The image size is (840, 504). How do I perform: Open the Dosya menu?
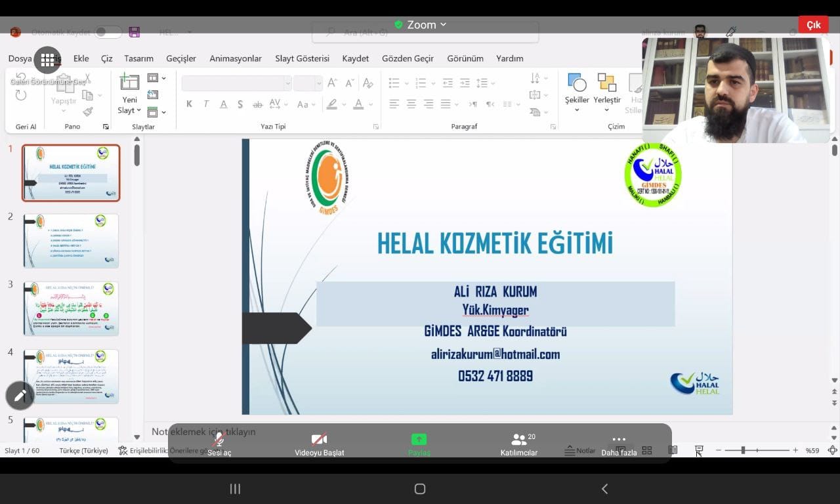[x=20, y=58]
